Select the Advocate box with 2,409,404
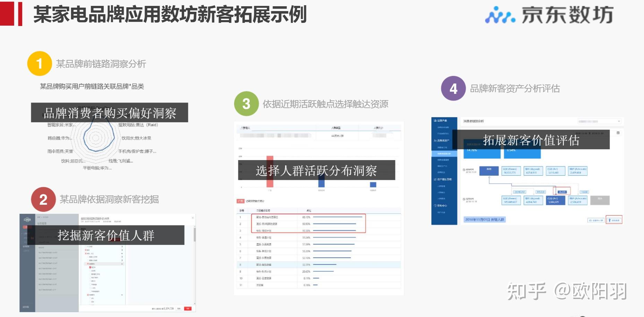644x317 pixels. 578,171
